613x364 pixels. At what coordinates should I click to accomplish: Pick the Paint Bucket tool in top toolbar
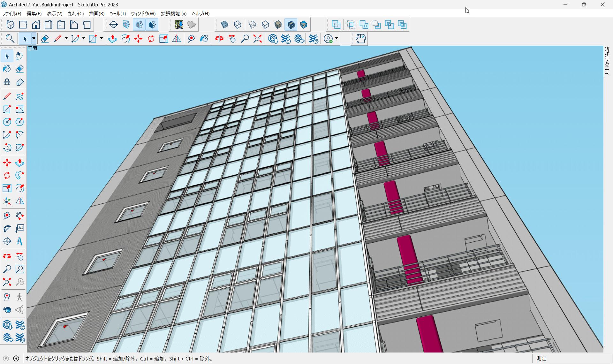point(204,39)
